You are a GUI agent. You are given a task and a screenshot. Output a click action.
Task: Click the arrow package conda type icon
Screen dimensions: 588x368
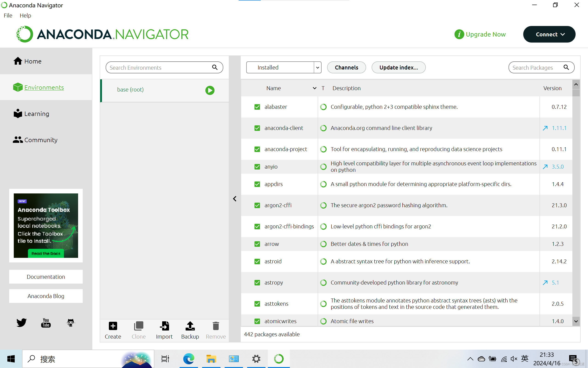323,244
